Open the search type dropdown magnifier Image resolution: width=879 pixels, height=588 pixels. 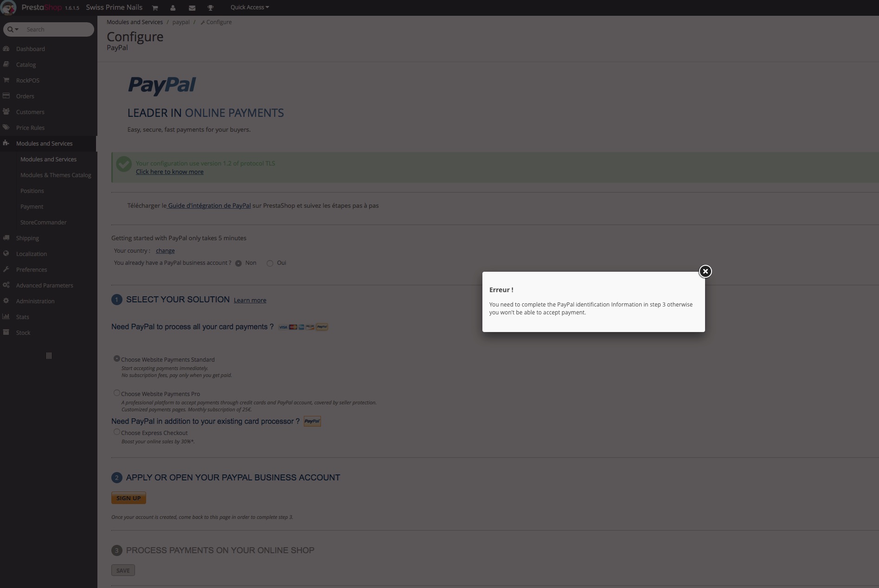point(13,29)
